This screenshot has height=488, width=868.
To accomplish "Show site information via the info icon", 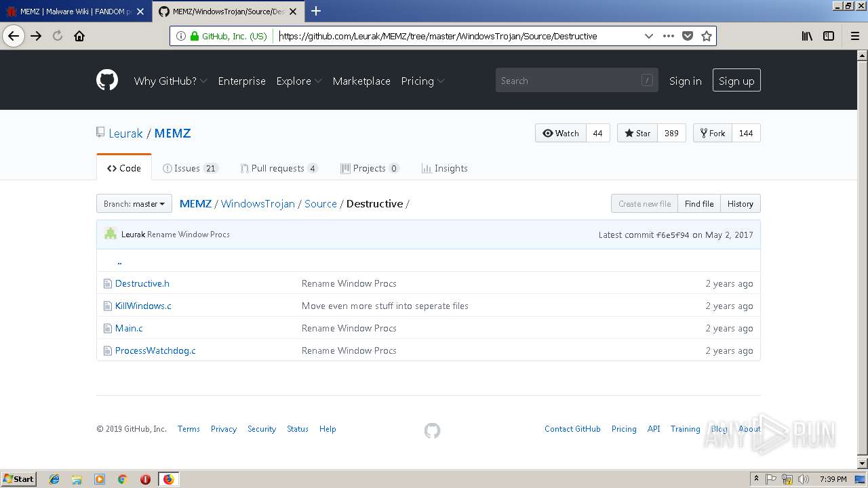I will 180,36.
